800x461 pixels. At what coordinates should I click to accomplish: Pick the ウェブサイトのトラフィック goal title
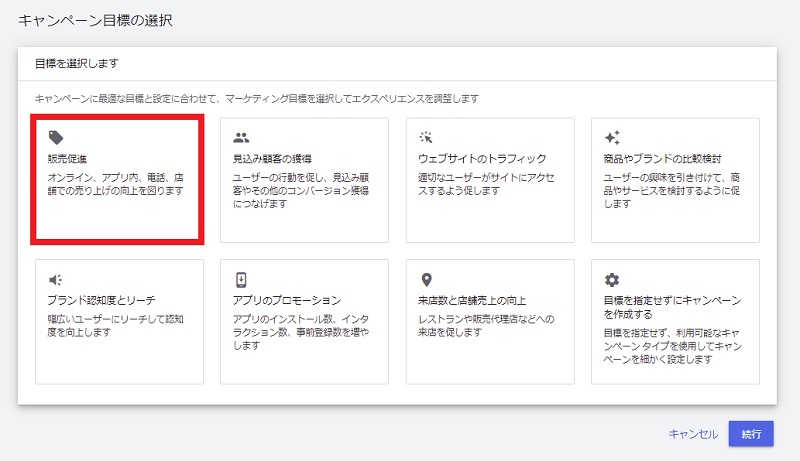[x=482, y=159]
